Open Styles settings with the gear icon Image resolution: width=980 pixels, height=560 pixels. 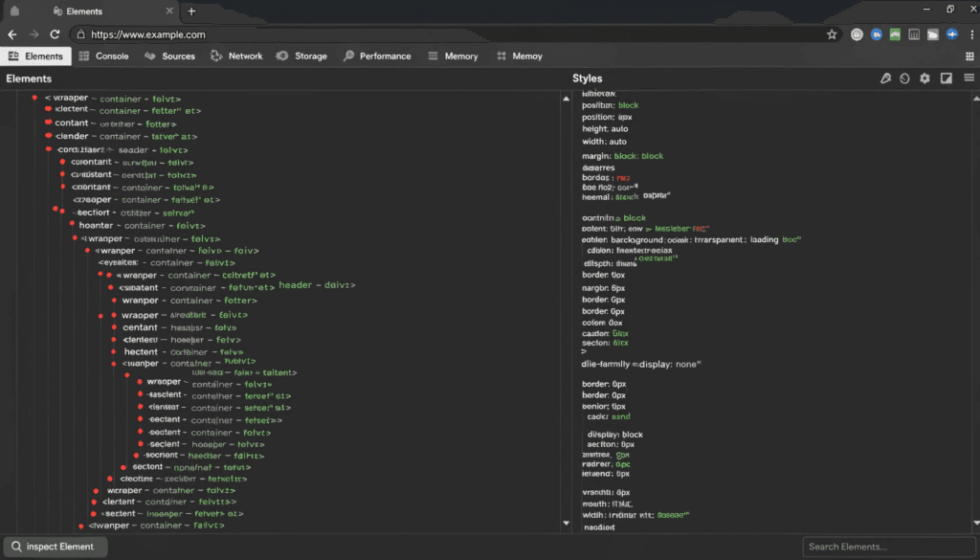pyautogui.click(x=924, y=78)
